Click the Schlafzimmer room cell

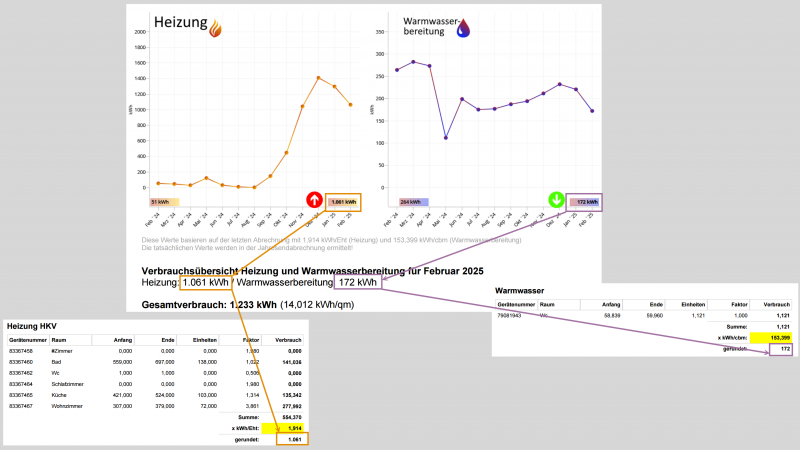(x=67, y=384)
